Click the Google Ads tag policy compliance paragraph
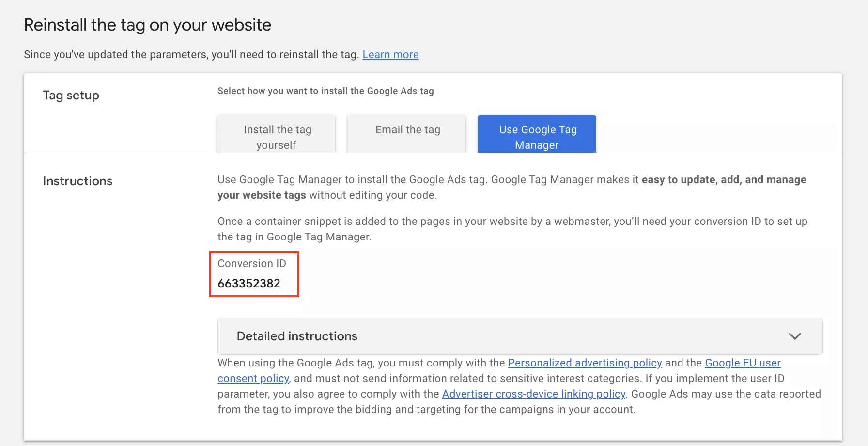This screenshot has width=868, height=446. 519,386
